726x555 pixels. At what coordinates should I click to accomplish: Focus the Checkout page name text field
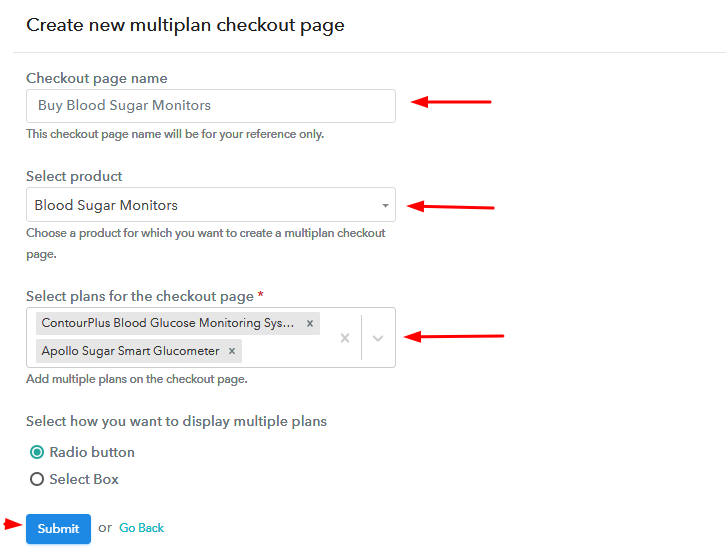click(210, 106)
